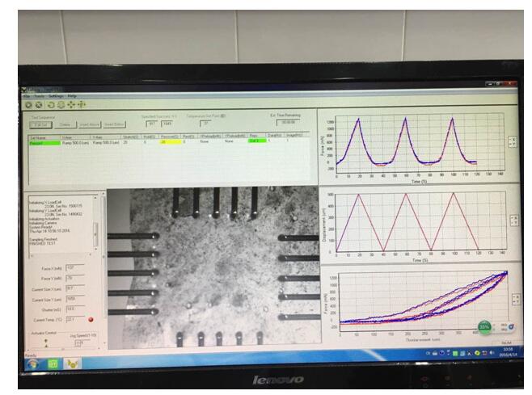Screen dimensions: 532x395
Task: Click the Insert Above button
Action: tap(89, 124)
